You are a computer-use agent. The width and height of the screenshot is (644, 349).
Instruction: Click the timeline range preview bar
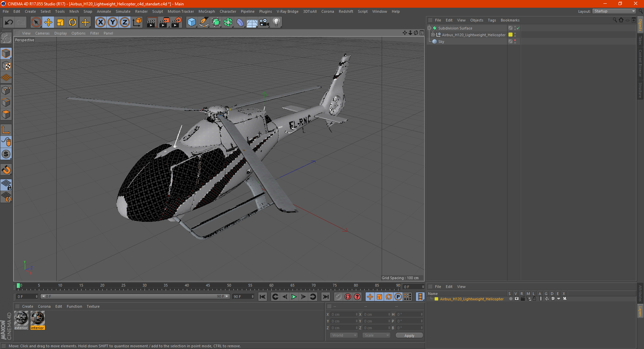pos(135,297)
